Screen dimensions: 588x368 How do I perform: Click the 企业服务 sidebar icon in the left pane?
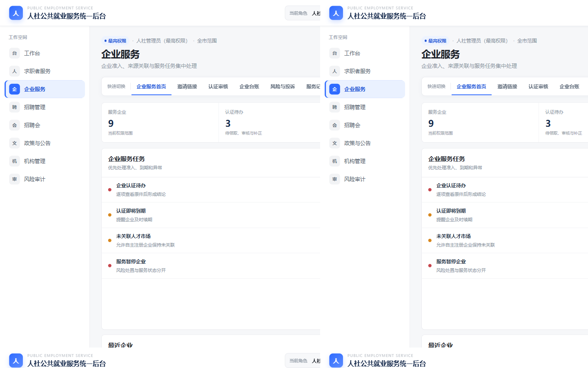click(x=14, y=89)
